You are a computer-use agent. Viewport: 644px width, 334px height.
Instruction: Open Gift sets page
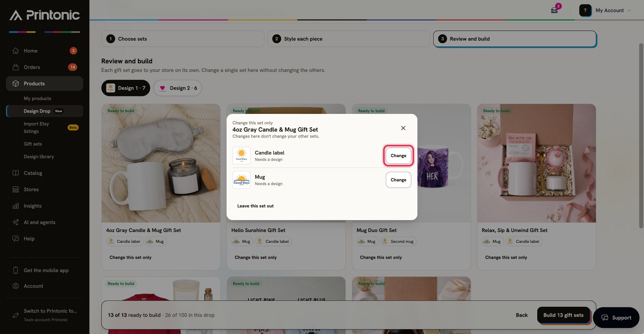point(33,144)
